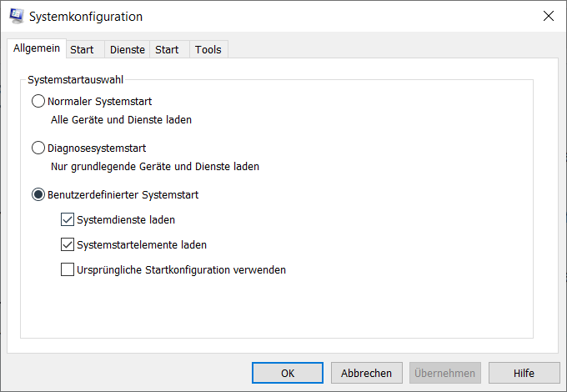
Task: Uncheck Systemdienste laden
Action: tap(68, 219)
